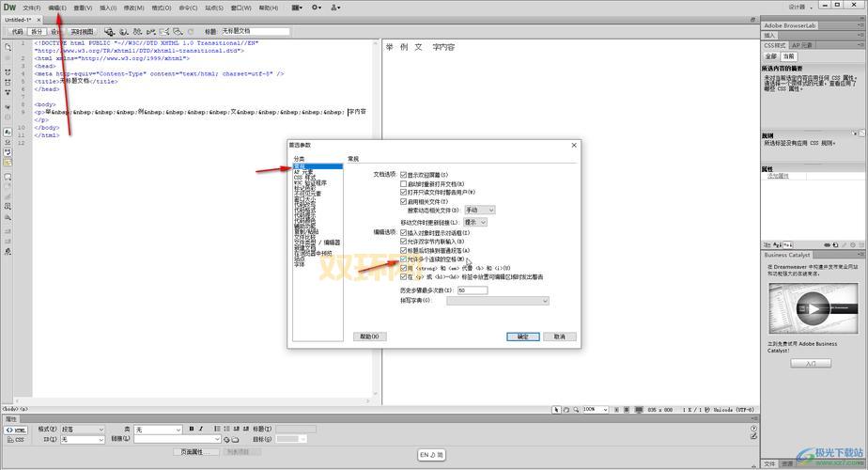Image resolution: width=868 pixels, height=470 pixels.
Task: Click the bold B icon in Properties panel
Action: click(191, 430)
